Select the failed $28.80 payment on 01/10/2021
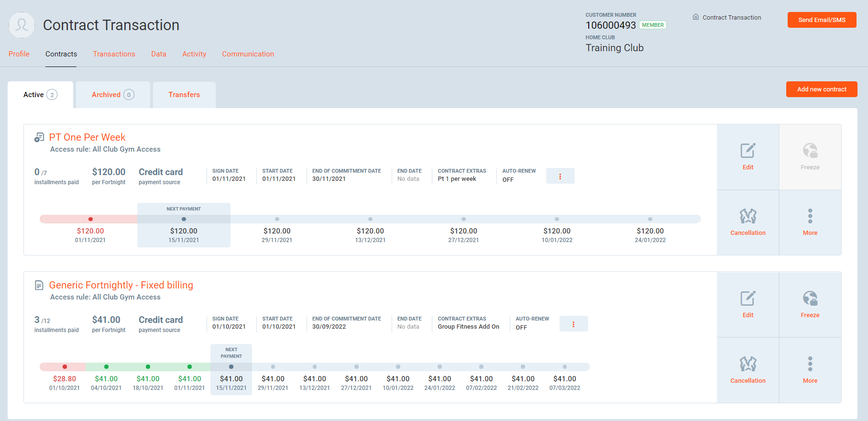 (65, 367)
